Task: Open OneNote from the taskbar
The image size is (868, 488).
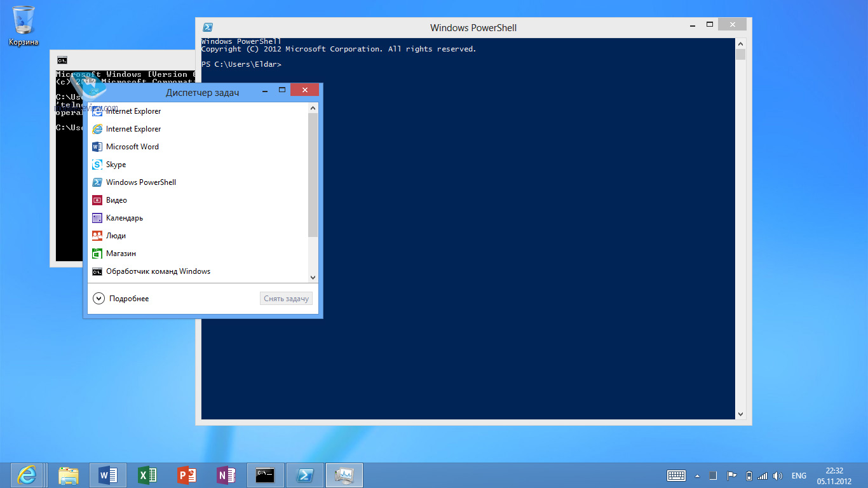Action: 226,475
